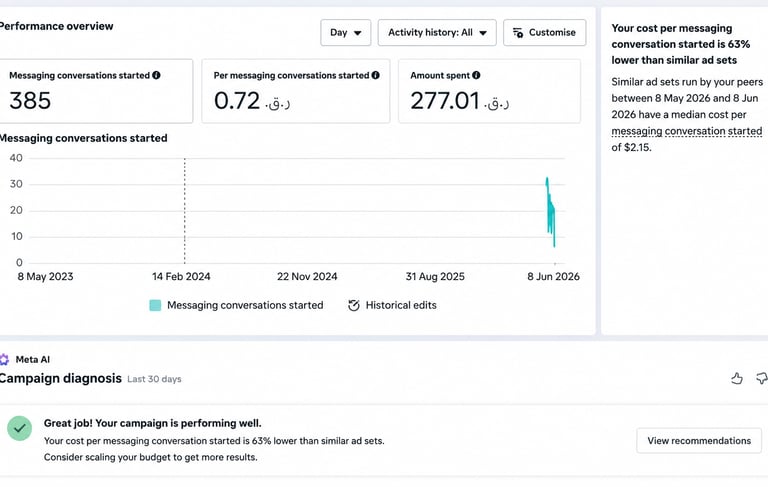Click the Last 30 days label
Viewport: 768px width, 487px height.
click(x=154, y=379)
